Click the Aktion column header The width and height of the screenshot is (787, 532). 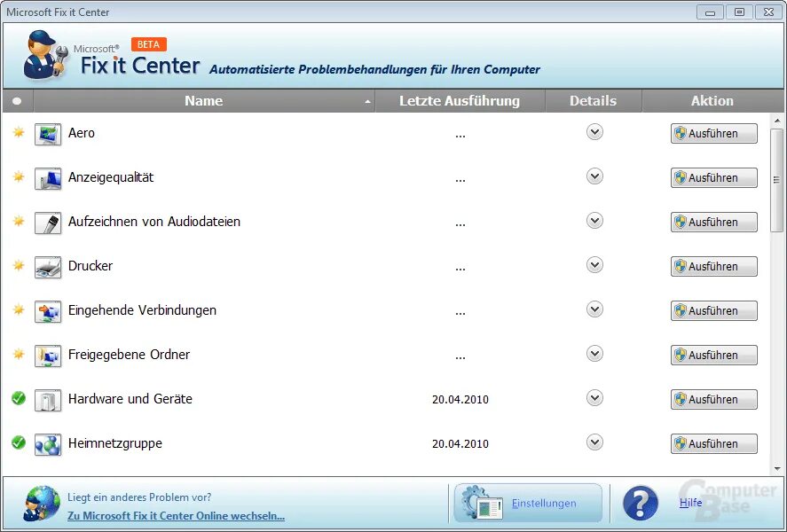tap(712, 101)
